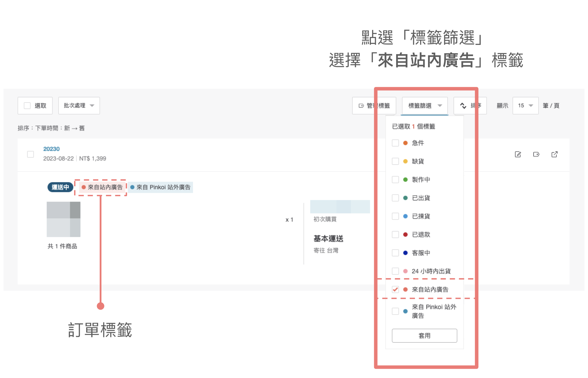
Task: Click the product thumbnail image
Action: coord(63,219)
